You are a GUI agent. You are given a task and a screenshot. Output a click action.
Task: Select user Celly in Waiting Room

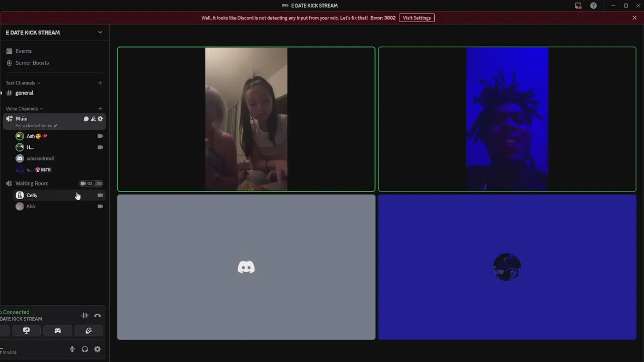point(59,195)
